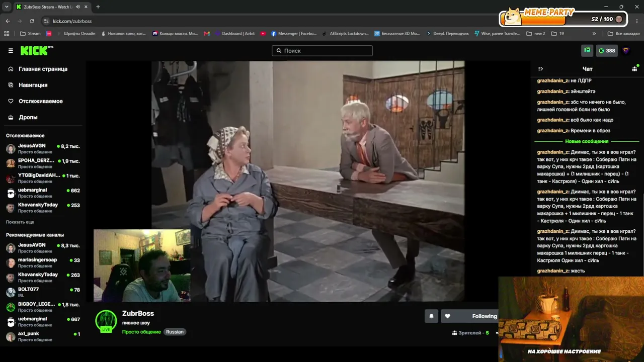Open a new browser tab
Viewport: 644px width, 362px height.
[98, 7]
